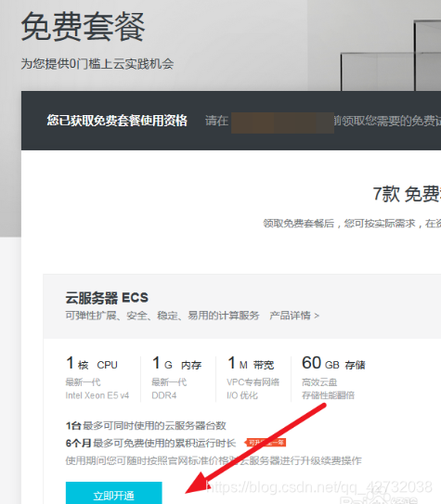441x504 pixels.
Task: Click 可弹性扩展、安全、稳定、易用的计算服务 description
Action: click(x=162, y=316)
